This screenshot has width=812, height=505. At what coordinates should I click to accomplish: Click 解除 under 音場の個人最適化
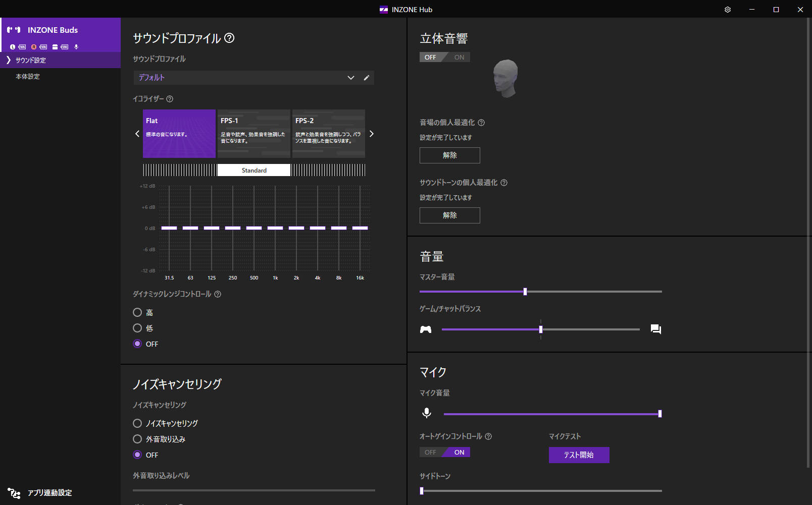[x=450, y=155]
